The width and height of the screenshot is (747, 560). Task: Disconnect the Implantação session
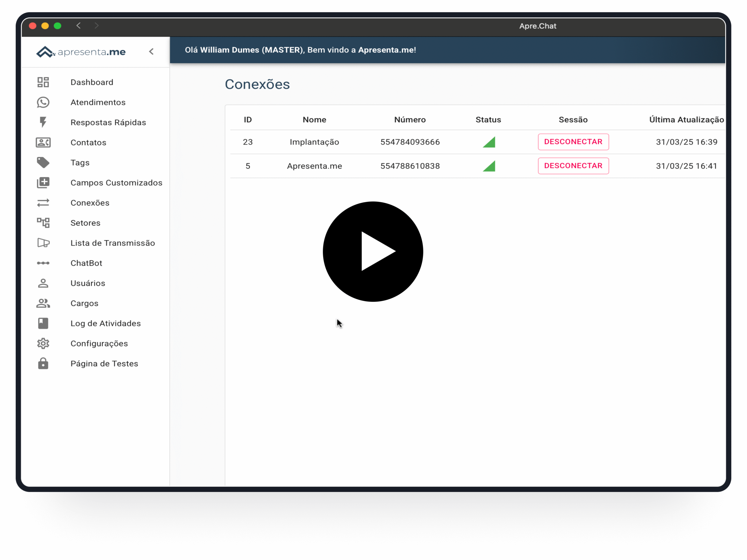pyautogui.click(x=573, y=142)
